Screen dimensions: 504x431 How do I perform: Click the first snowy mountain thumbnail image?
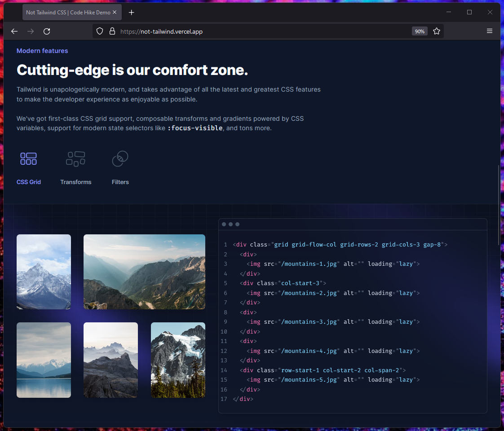[x=44, y=272]
